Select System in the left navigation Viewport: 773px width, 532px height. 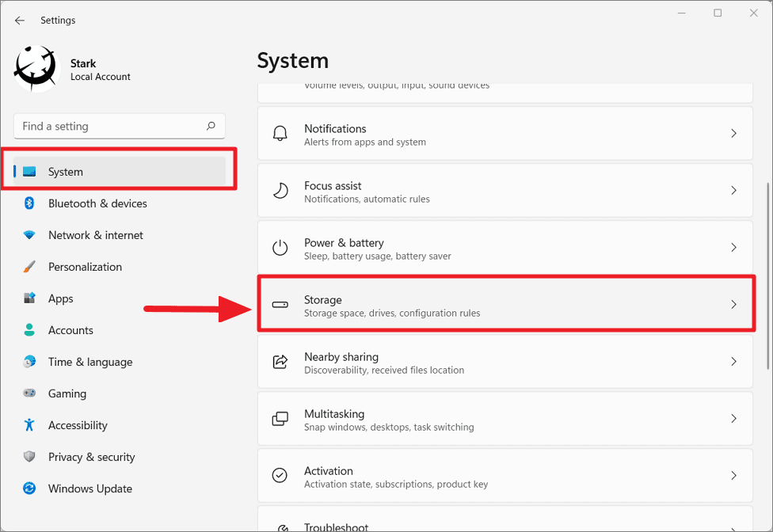coord(120,172)
